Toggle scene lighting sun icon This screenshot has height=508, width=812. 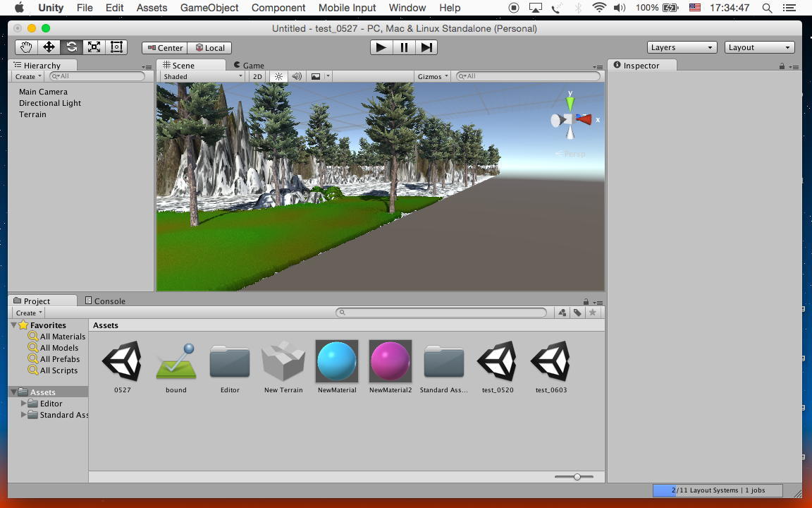(x=279, y=76)
